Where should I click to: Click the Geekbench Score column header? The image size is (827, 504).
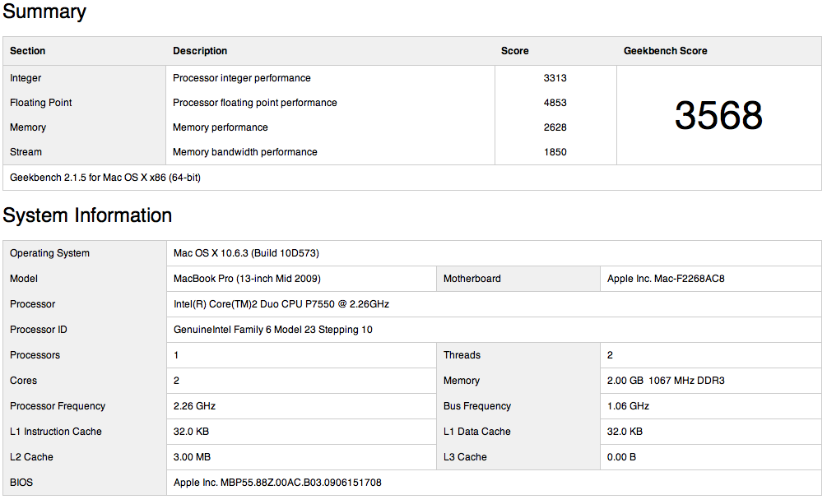coord(665,51)
